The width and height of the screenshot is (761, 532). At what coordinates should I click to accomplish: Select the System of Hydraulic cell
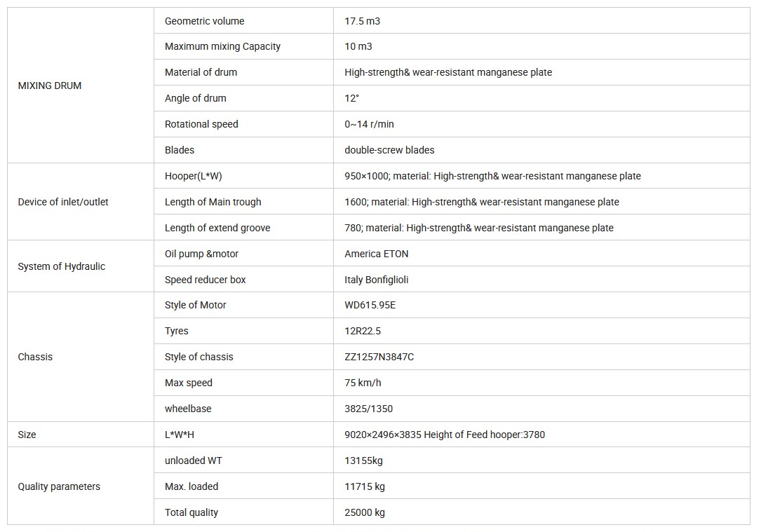[62, 266]
